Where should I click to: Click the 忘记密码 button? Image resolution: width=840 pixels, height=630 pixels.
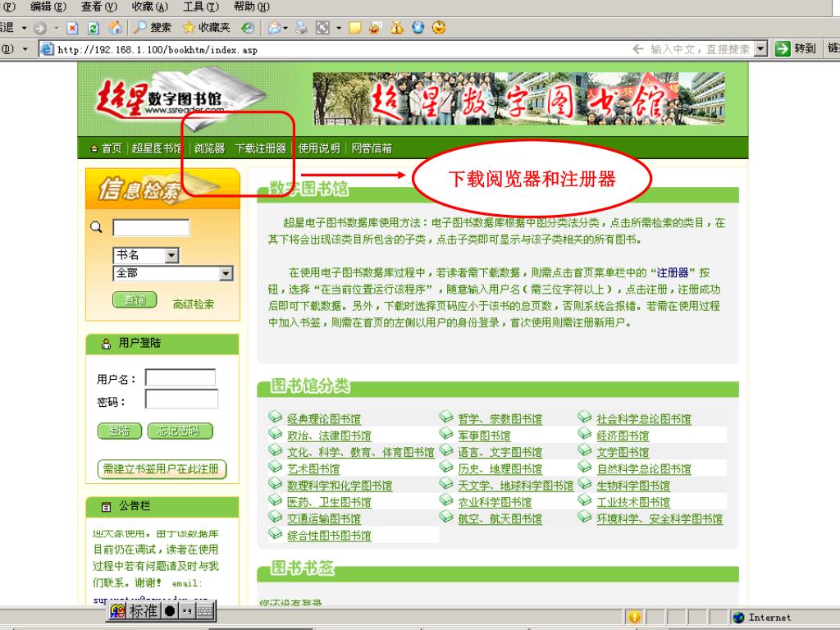[179, 431]
